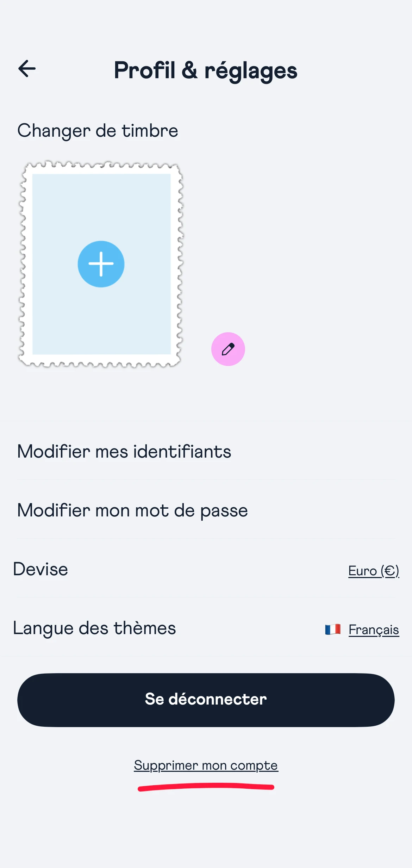
Task: Open Modifier mon mot de passe
Action: point(132,510)
